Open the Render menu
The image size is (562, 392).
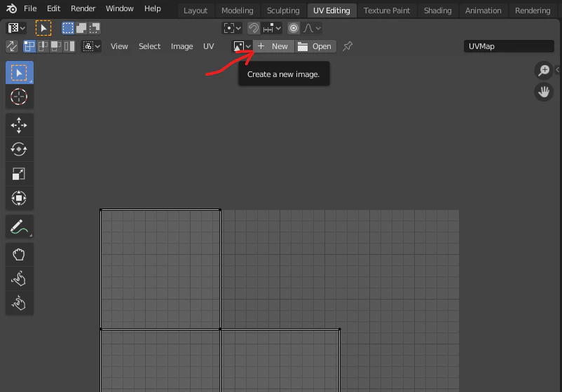83,8
